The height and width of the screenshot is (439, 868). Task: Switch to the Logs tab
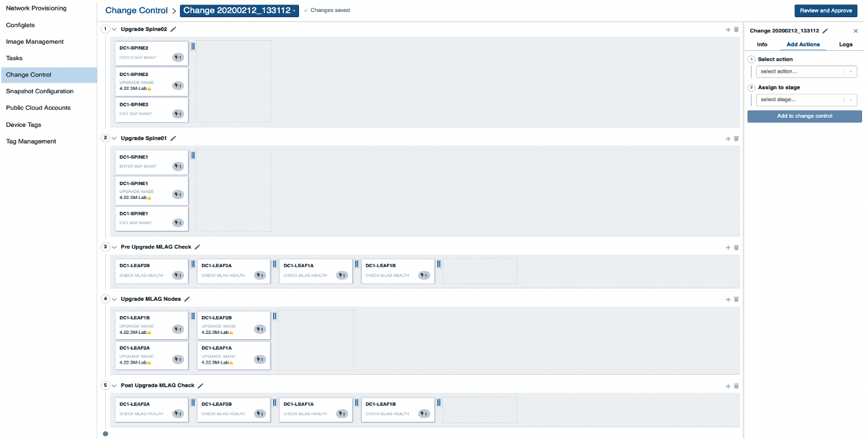[846, 44]
